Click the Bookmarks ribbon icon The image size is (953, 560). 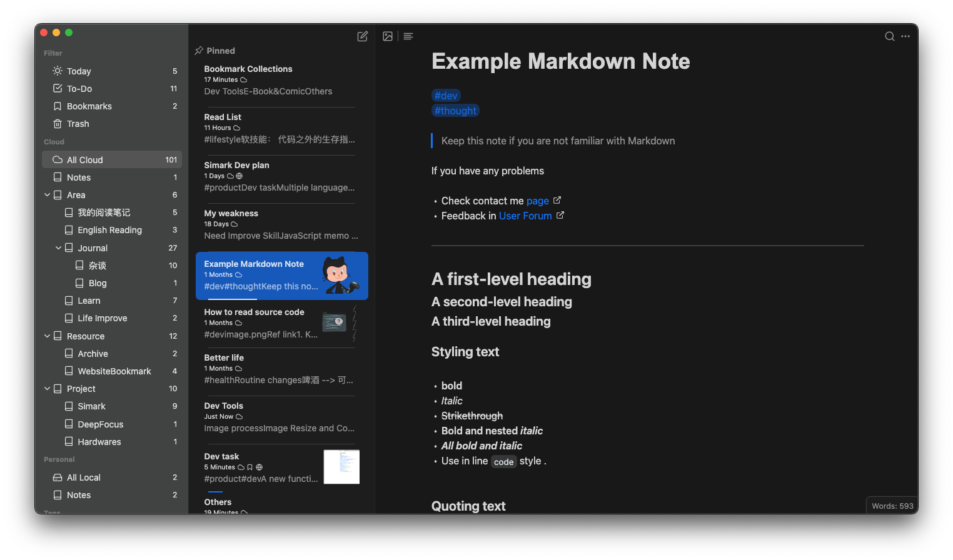pos(58,106)
